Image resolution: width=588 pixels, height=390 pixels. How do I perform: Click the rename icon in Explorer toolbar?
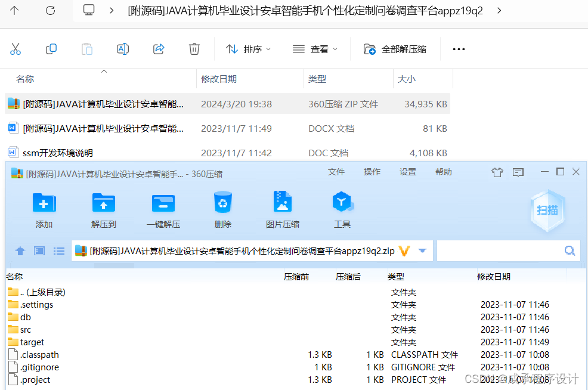coord(123,49)
